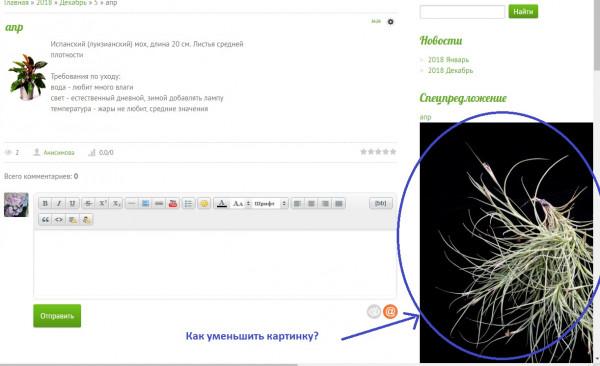
Task: Toggle italic formatting in comment editor
Action: 59,203
